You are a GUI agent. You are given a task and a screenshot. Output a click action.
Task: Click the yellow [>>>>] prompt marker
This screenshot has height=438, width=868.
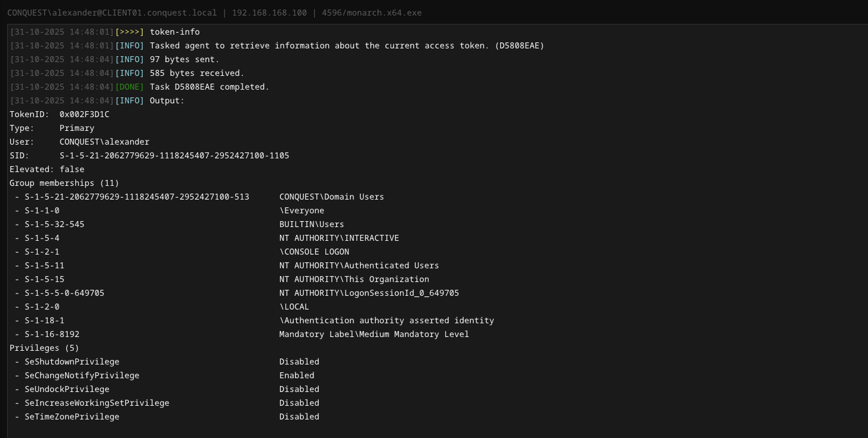pos(130,32)
